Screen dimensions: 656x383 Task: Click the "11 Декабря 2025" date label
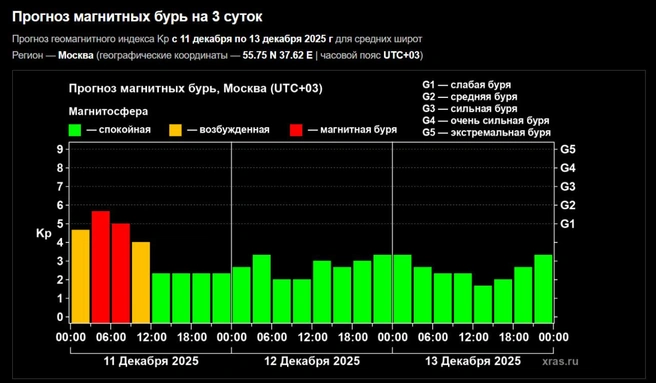[151, 361]
